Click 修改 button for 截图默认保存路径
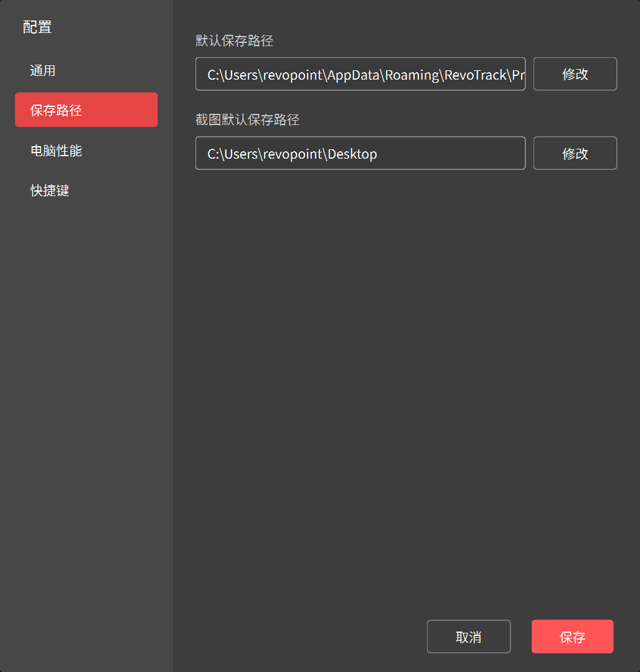 pos(575,153)
